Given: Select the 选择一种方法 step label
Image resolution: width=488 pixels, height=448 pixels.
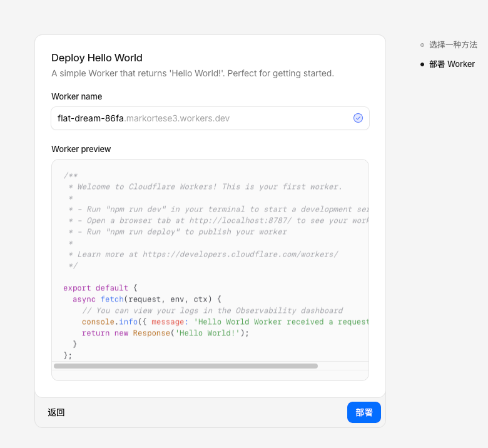Looking at the screenshot, I should [x=453, y=45].
